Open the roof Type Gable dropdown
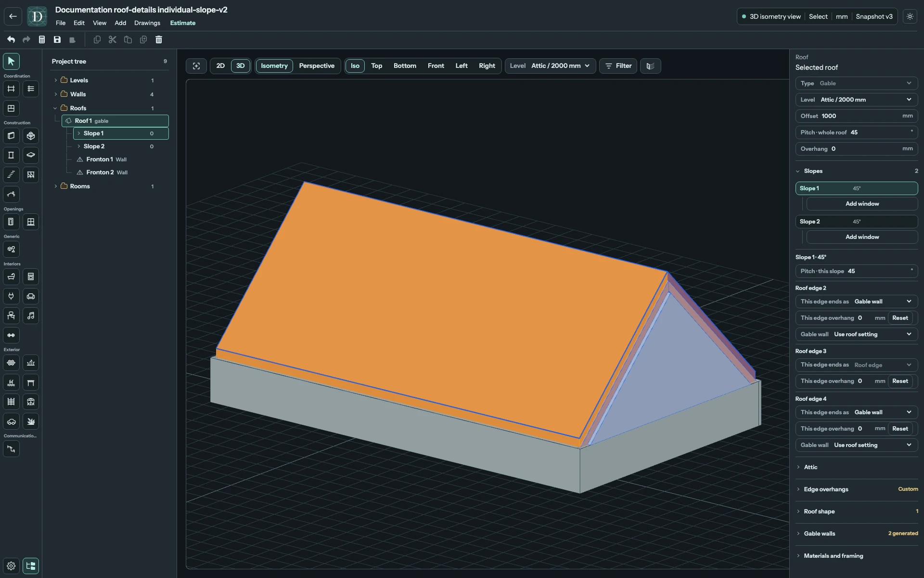Viewport: 924px width, 578px height. pyautogui.click(x=856, y=83)
